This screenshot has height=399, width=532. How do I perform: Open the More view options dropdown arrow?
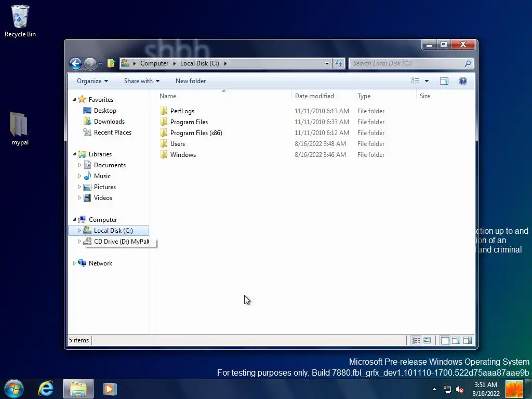click(427, 81)
